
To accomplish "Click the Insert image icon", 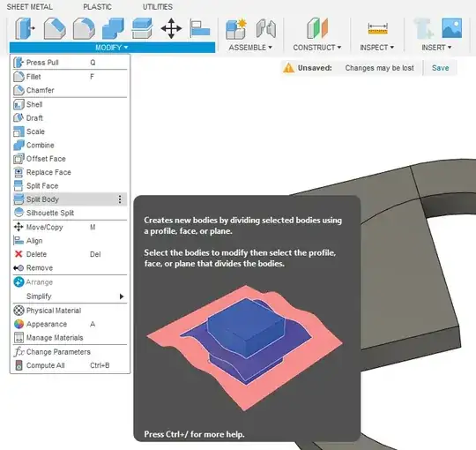I will click(452, 28).
